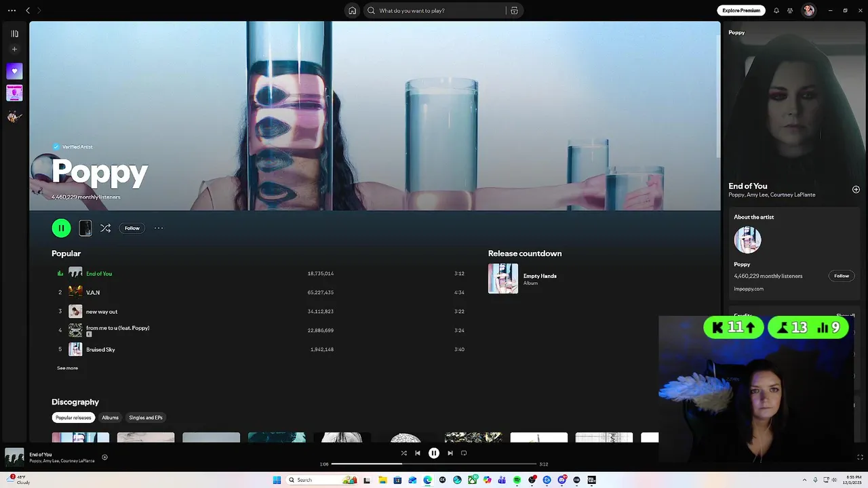Go forward with the right arrow
Screen dimensions: 868x488
pos(39,10)
